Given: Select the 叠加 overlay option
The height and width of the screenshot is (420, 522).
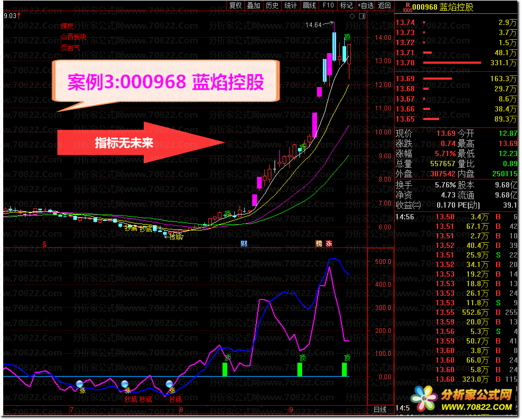Looking at the screenshot, I should coord(253,5).
